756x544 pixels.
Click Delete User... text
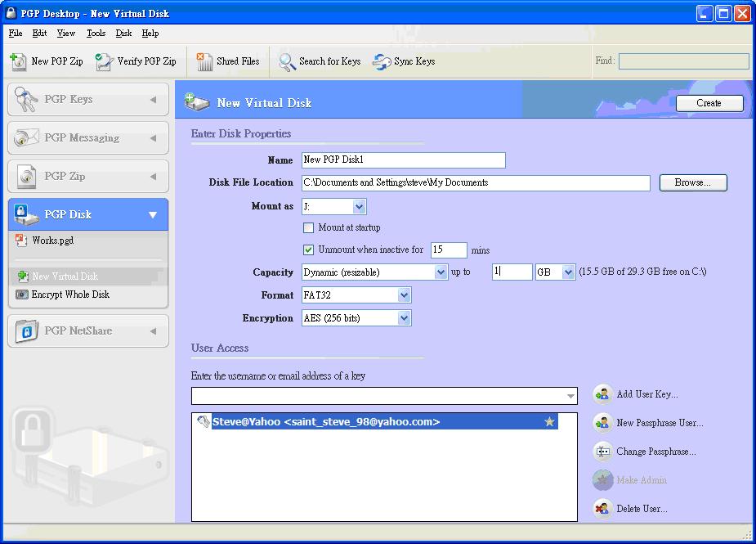tap(642, 508)
